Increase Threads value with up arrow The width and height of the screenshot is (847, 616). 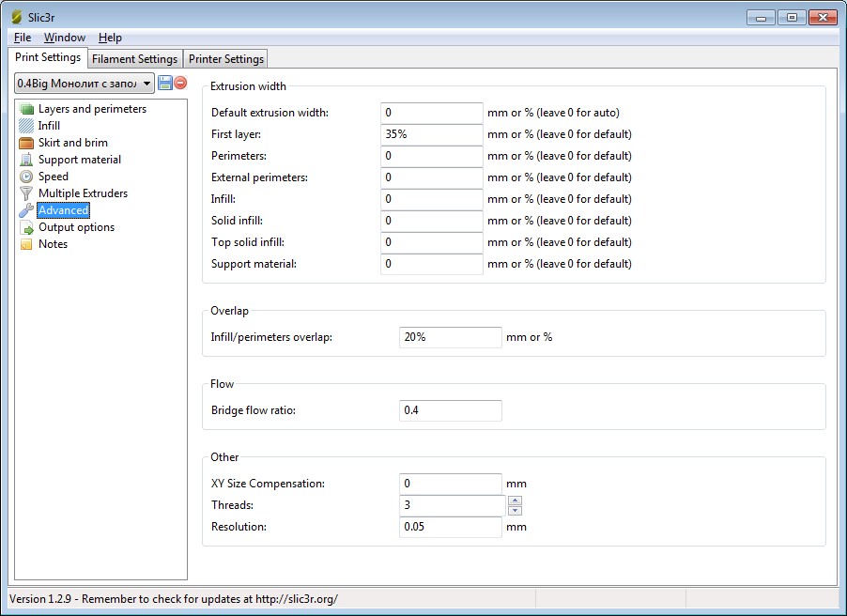(x=515, y=500)
